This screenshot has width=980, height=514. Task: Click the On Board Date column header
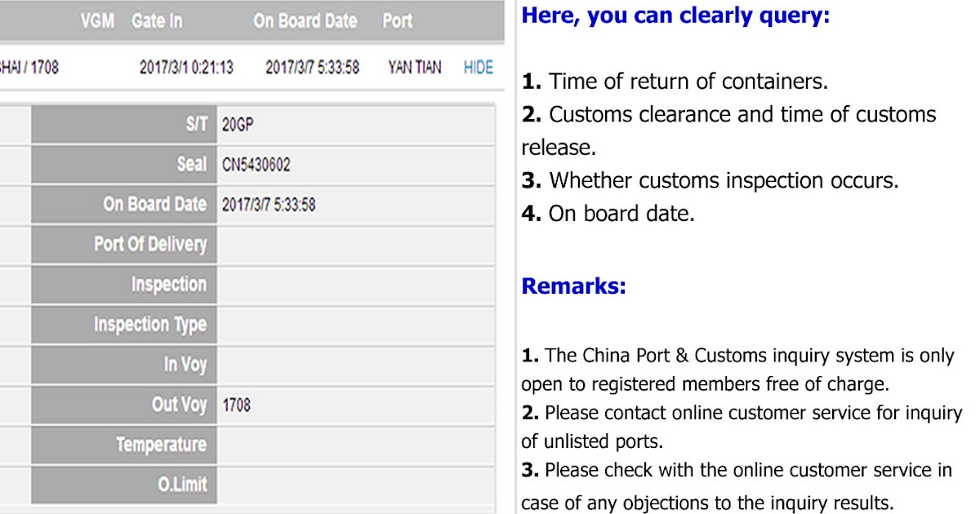[304, 21]
